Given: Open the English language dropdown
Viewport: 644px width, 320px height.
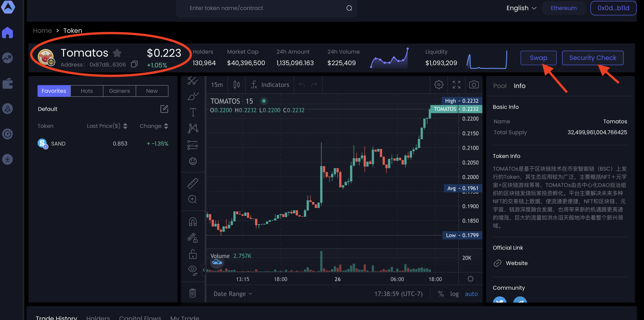Looking at the screenshot, I should point(521,8).
